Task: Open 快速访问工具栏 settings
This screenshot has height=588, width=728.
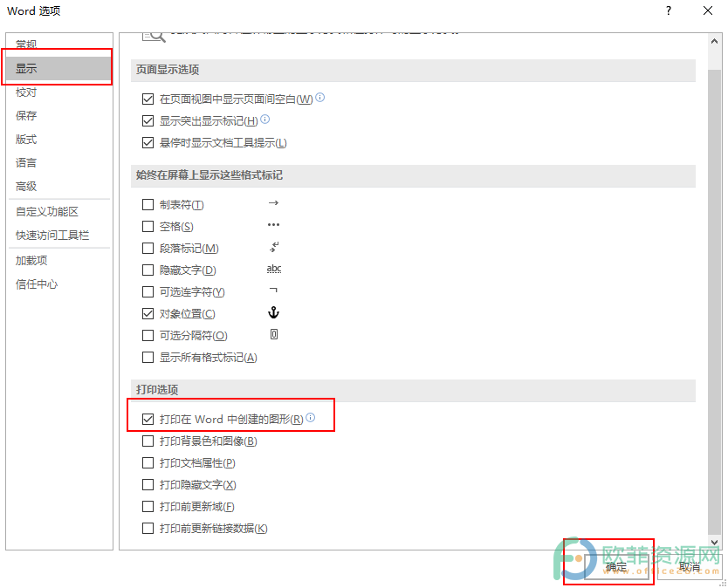Action: (58, 236)
